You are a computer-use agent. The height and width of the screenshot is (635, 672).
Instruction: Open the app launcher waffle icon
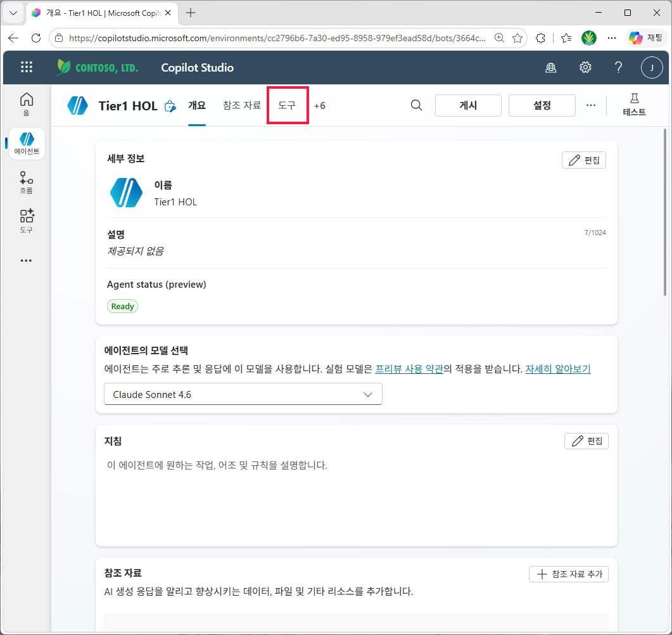[x=27, y=67]
